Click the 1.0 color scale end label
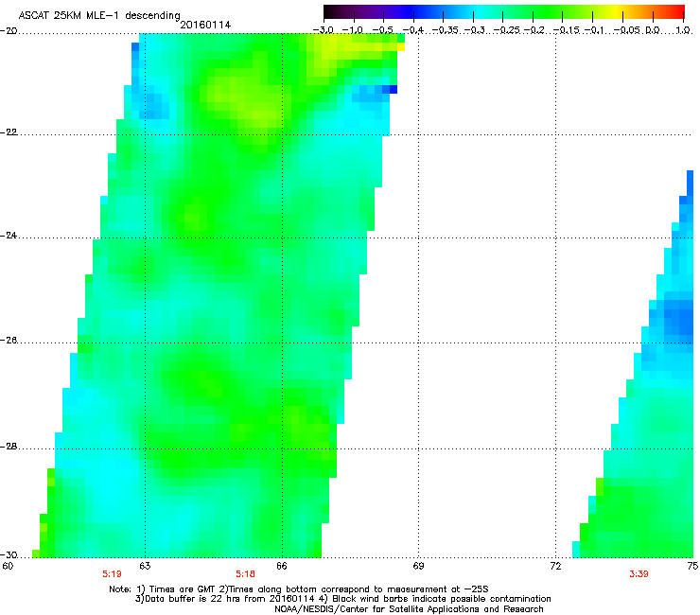The image size is (700, 615). tap(683, 30)
